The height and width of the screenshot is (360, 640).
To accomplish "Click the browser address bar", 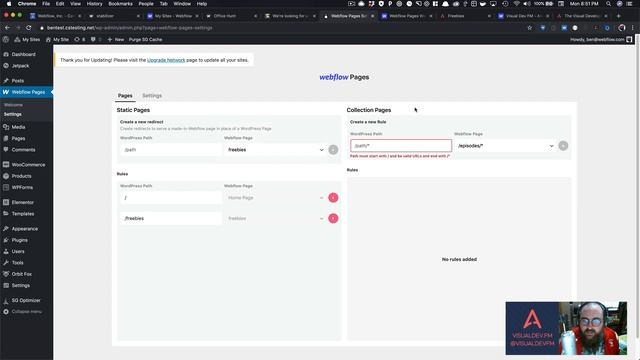I will [x=282, y=28].
